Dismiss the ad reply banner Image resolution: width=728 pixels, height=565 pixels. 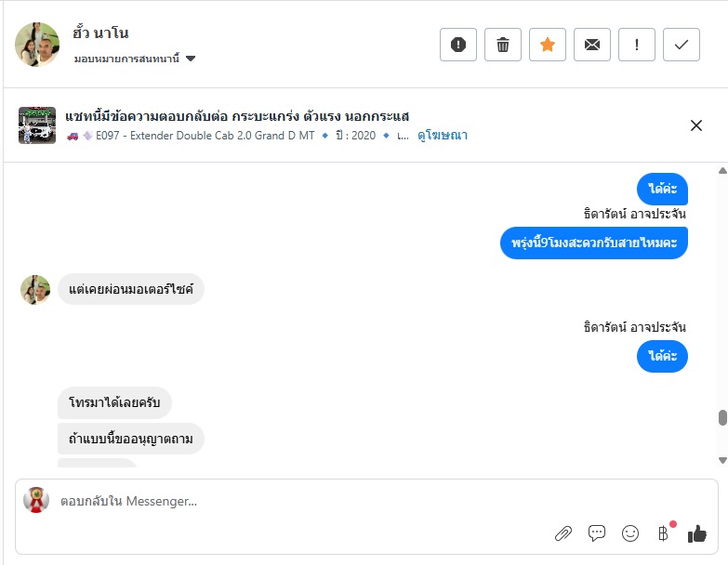pyautogui.click(x=696, y=125)
